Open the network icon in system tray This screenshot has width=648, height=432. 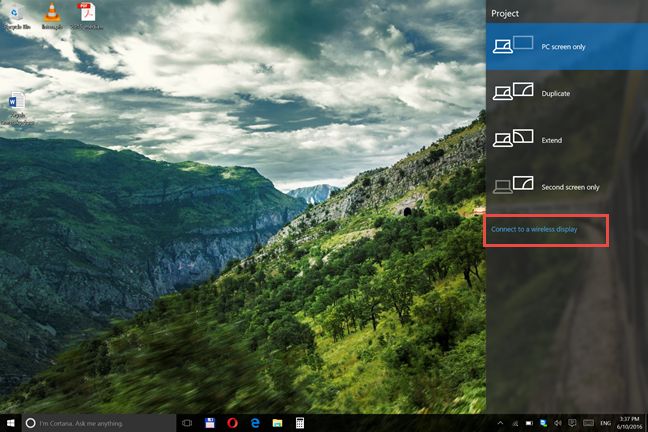515,423
